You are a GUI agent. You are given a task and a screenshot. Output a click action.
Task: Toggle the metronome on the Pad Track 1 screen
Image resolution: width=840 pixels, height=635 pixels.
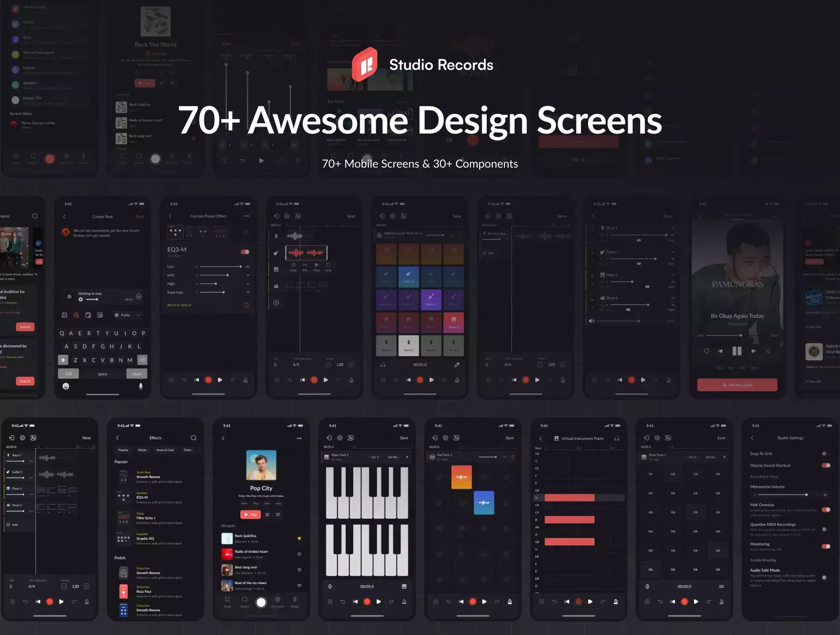click(x=510, y=602)
